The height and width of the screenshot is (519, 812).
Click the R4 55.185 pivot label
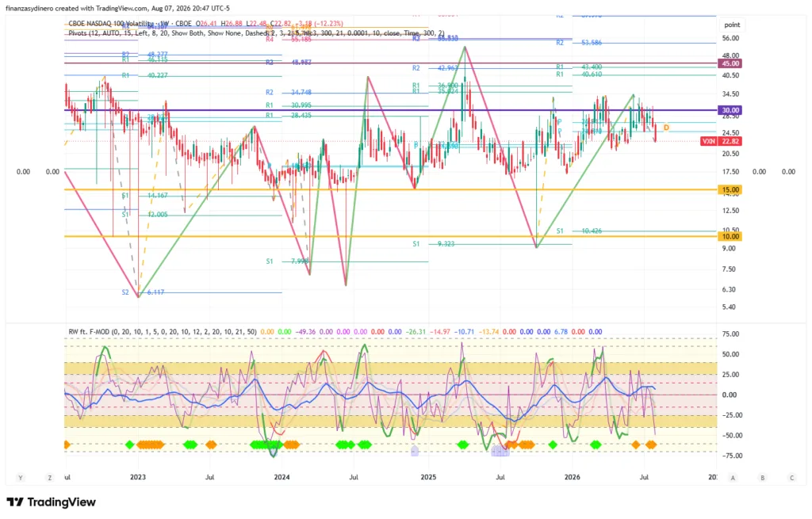[x=289, y=40]
